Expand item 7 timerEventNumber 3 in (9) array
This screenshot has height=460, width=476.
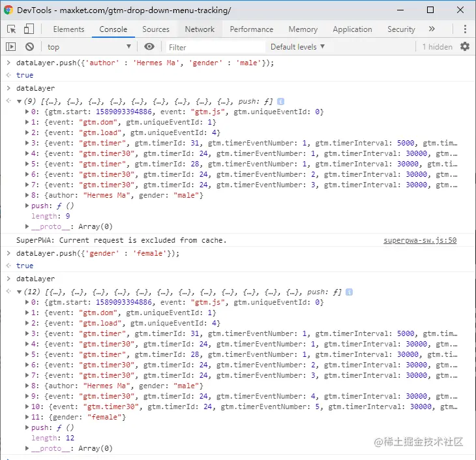click(x=27, y=185)
